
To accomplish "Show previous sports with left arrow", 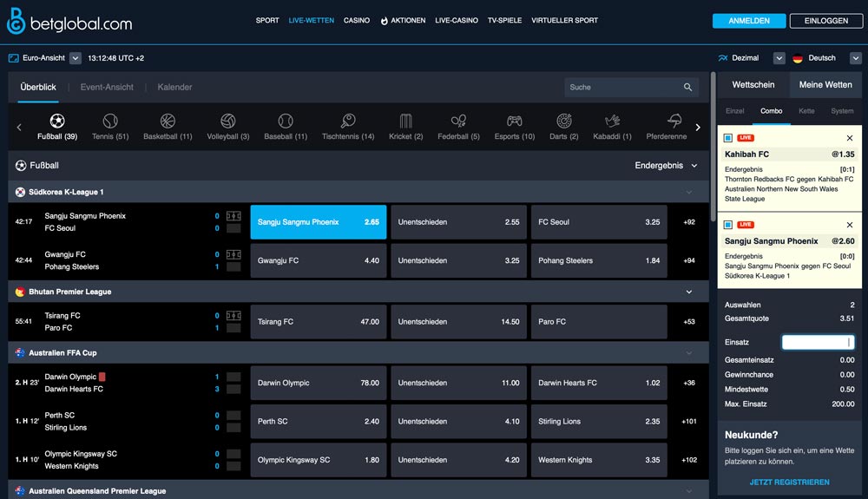I will [x=19, y=128].
